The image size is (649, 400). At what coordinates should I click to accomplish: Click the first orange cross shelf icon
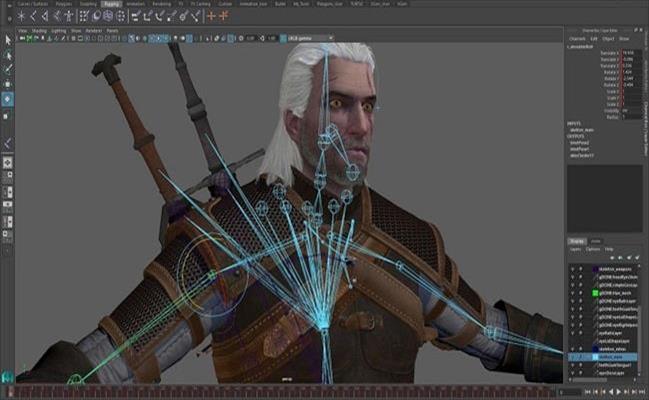212,16
